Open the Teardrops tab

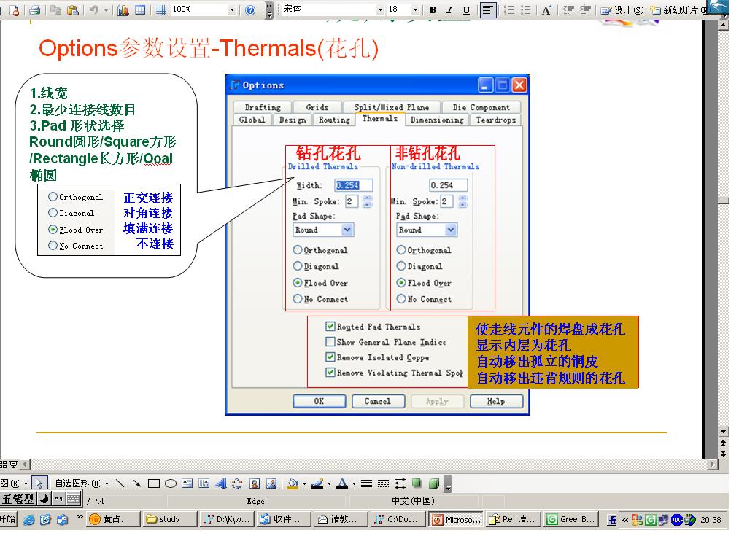pos(495,120)
